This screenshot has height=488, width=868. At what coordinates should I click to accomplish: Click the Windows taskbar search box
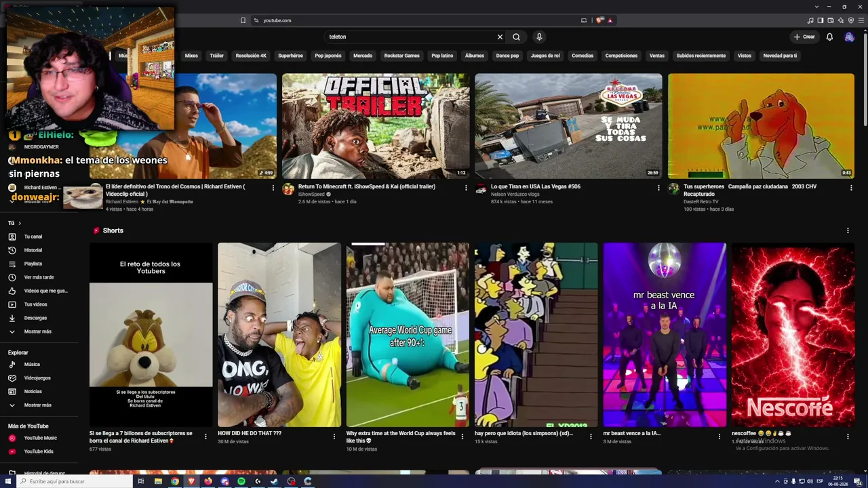pos(75,481)
